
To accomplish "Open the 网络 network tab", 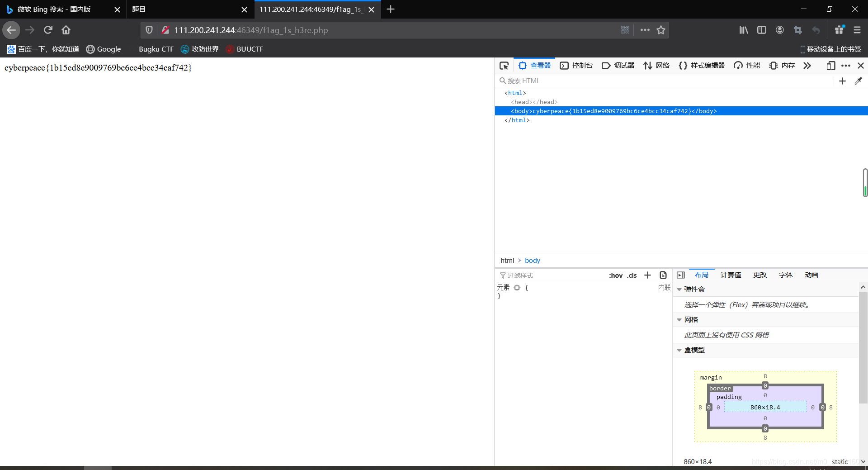I will tap(656, 66).
